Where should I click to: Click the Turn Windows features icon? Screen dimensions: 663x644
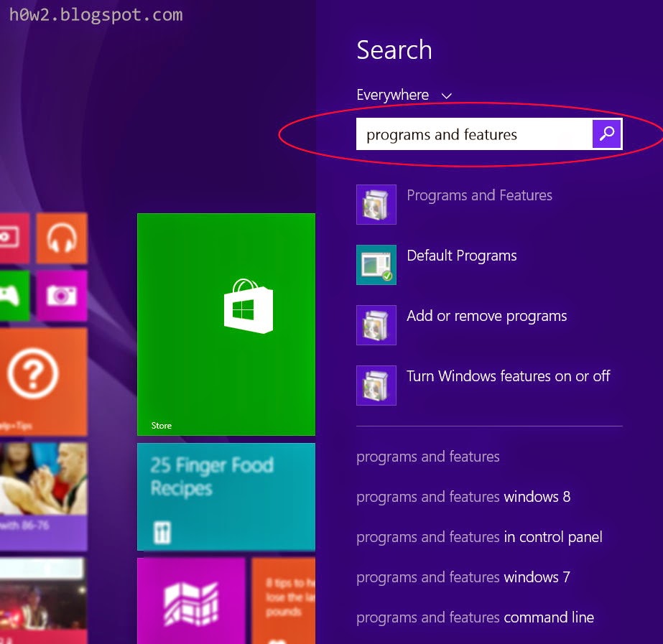click(376, 386)
